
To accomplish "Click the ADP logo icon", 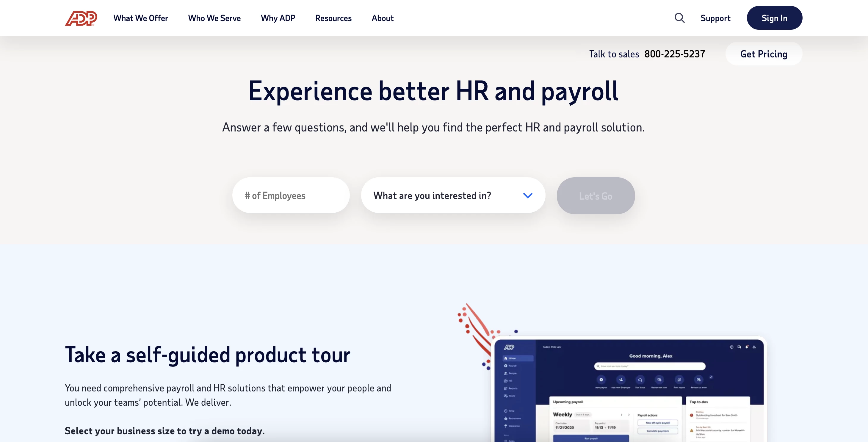I will (81, 18).
